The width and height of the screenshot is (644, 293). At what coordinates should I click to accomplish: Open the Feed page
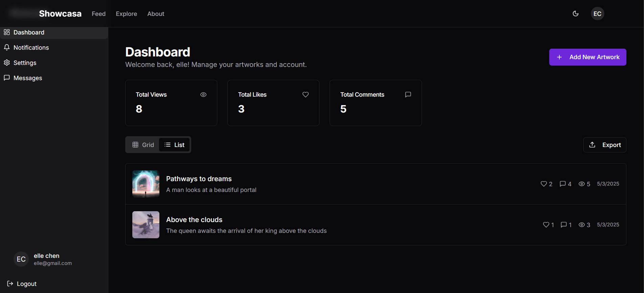[x=98, y=14]
